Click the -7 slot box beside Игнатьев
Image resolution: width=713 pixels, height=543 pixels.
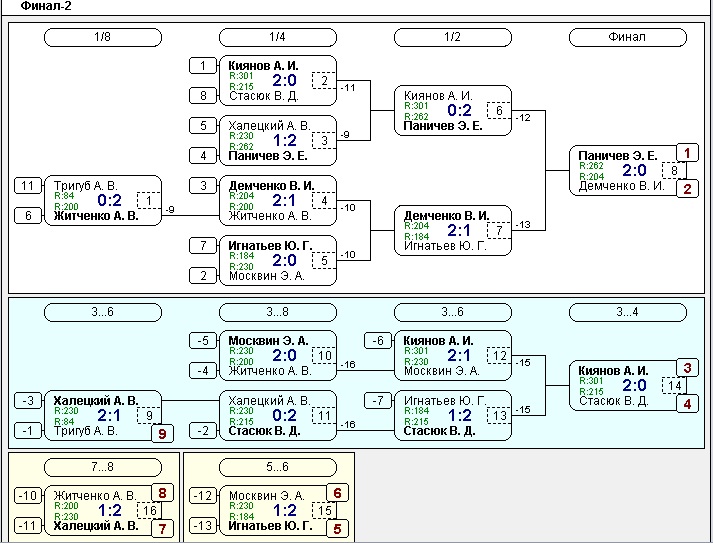click(378, 401)
